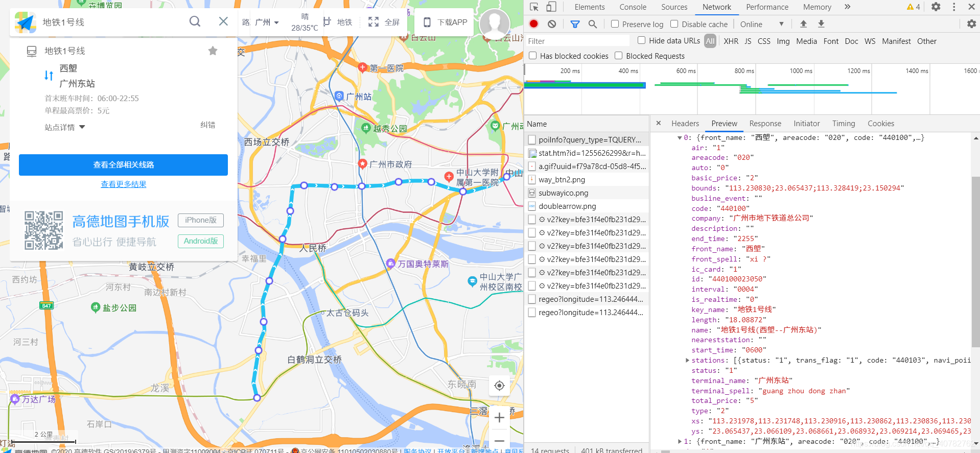The height and width of the screenshot is (453, 980).
Task: Select the poiInfo?query_type request row
Action: 587,139
